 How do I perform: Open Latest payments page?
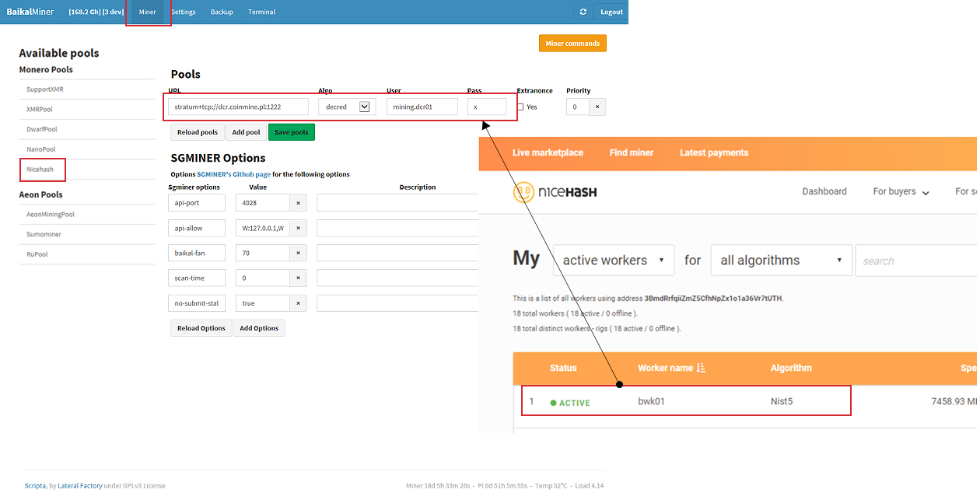pos(714,152)
